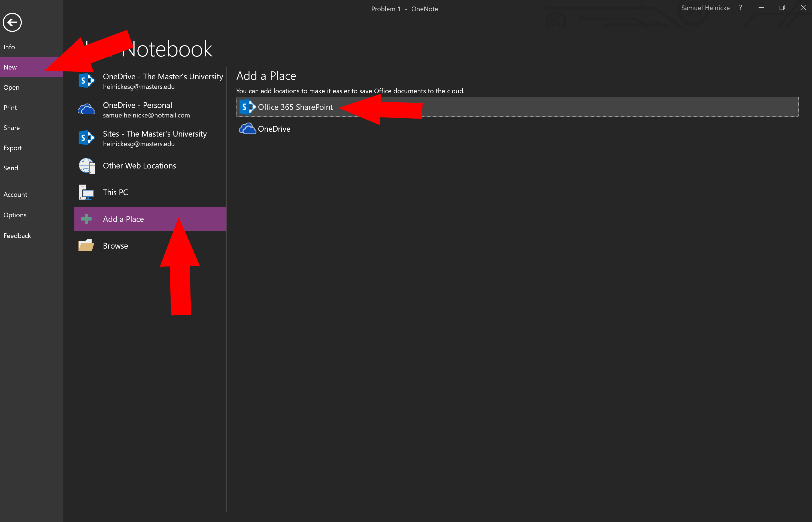Open the Info backstage tab
Screen dimensions: 812x522
(31, 47)
